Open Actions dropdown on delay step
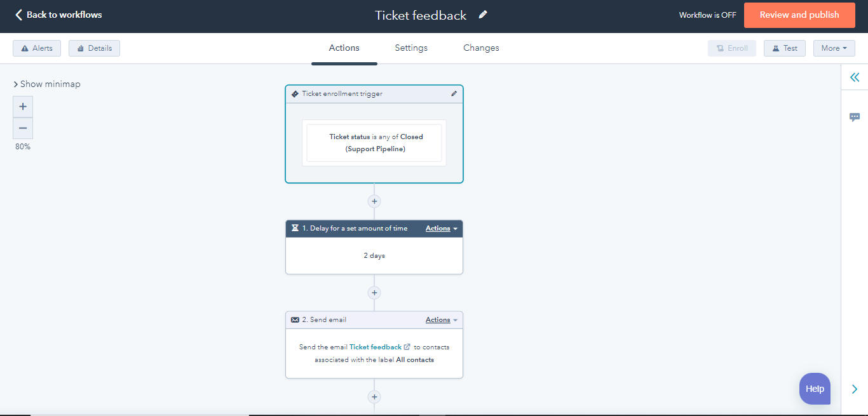Image resolution: width=868 pixels, height=416 pixels. tap(441, 228)
